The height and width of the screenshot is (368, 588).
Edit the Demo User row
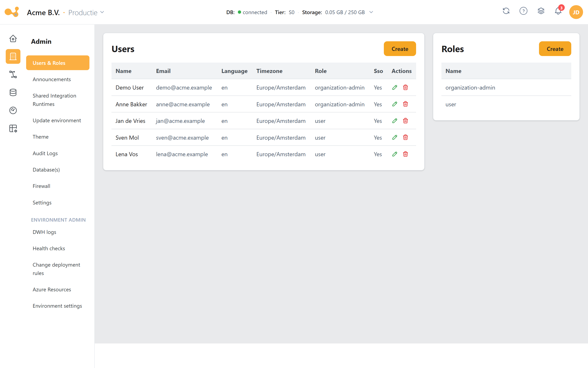click(x=395, y=87)
